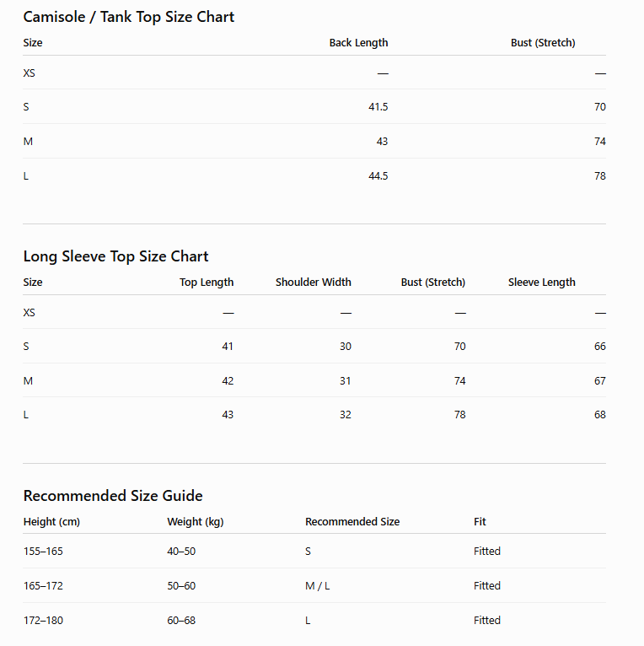Select the 155–165 height row
Image resolution: width=644 pixels, height=646 pixels.
click(x=314, y=552)
